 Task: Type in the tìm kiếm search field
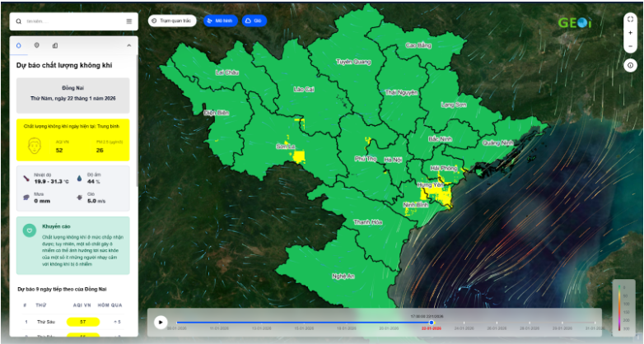pos(72,21)
